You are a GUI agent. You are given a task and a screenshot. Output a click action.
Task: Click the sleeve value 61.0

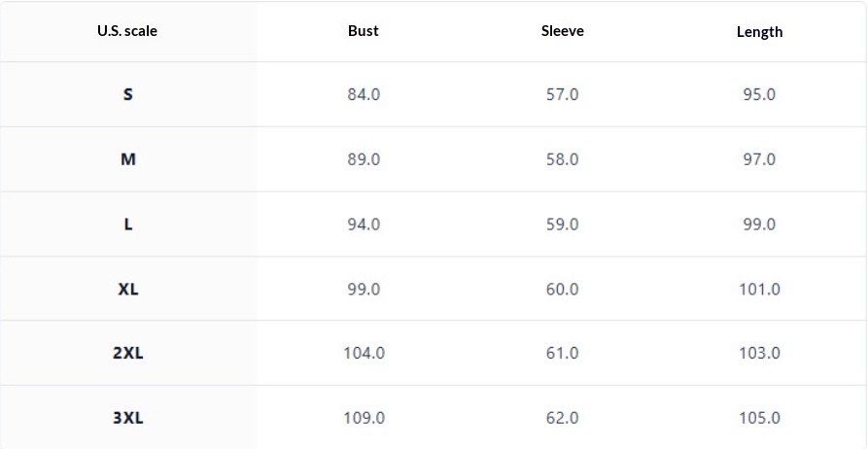pyautogui.click(x=562, y=354)
